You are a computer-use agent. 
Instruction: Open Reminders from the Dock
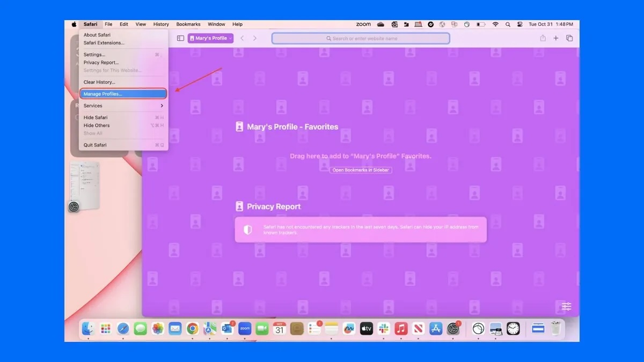pyautogui.click(x=314, y=329)
